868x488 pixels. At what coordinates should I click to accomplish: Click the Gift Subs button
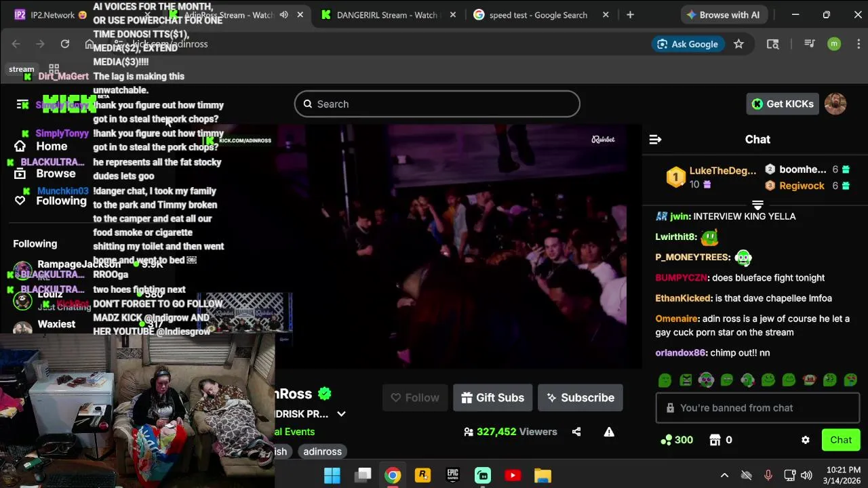click(x=492, y=398)
